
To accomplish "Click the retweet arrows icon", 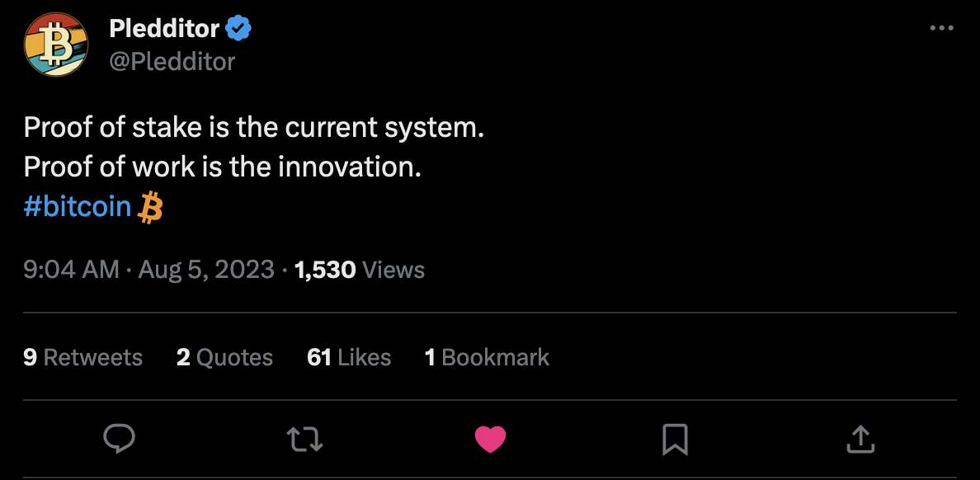I will click(305, 439).
